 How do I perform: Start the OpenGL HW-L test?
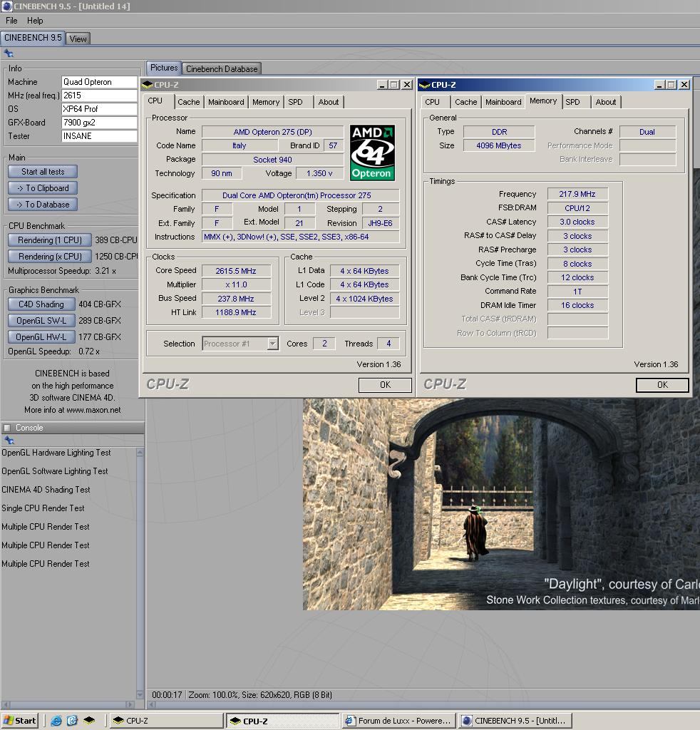tap(41, 337)
